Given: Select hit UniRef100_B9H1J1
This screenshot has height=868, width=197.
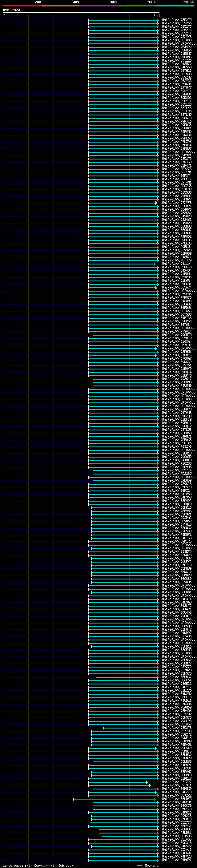Looking at the screenshot, I should pyautogui.click(x=176, y=101).
